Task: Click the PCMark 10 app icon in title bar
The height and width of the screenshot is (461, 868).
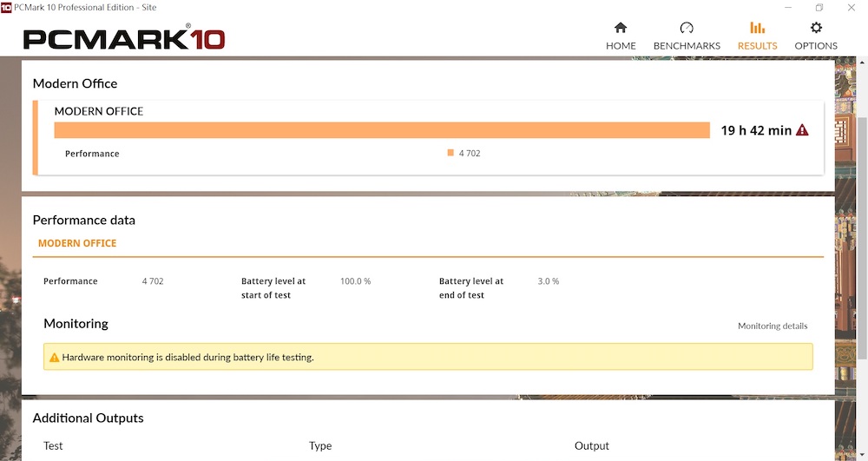Action: coord(6,7)
